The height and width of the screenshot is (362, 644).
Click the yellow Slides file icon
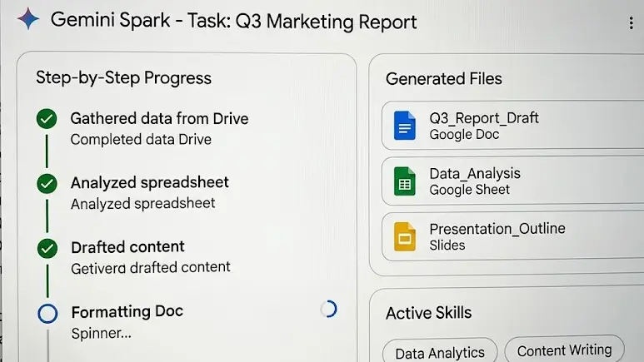click(x=405, y=236)
